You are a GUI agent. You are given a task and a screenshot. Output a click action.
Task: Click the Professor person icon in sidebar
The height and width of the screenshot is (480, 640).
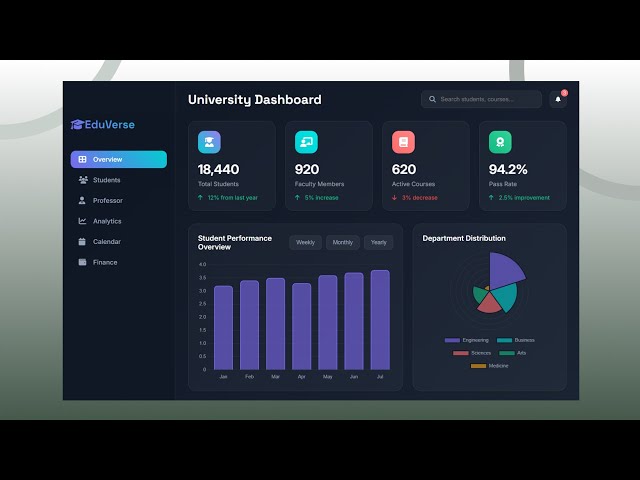coord(82,200)
